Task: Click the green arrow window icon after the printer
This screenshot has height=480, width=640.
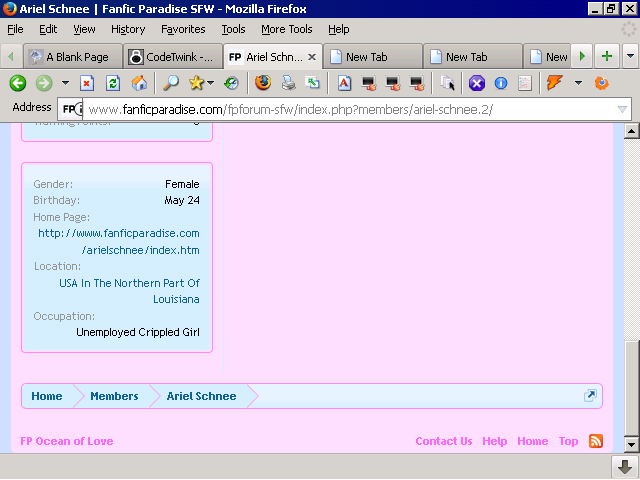Action: [313, 83]
